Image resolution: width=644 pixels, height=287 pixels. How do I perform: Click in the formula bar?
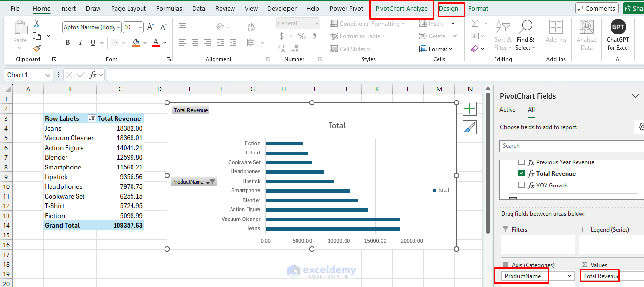point(375,75)
